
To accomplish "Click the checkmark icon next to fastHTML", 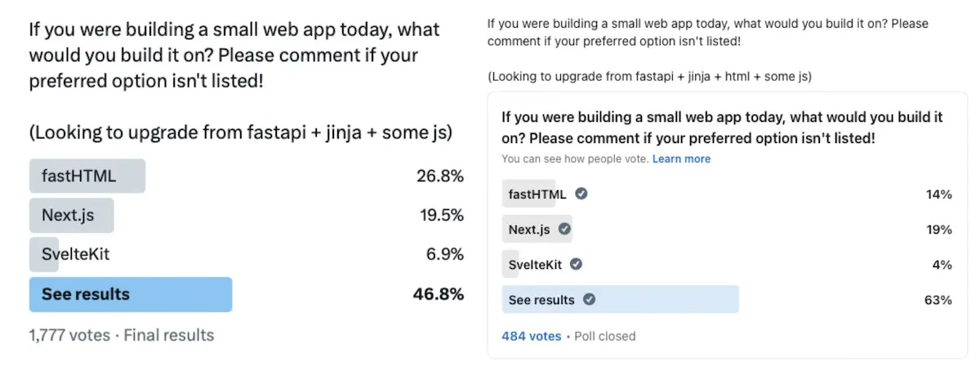I will pyautogui.click(x=581, y=194).
